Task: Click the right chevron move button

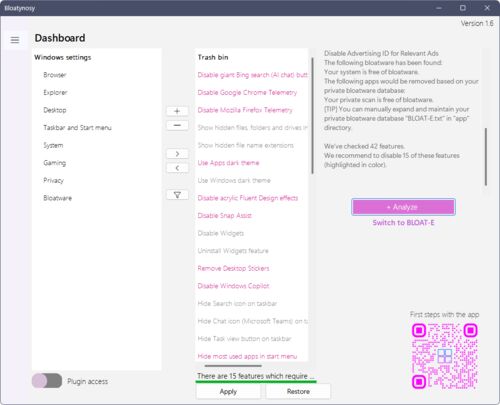Action: coord(177,154)
